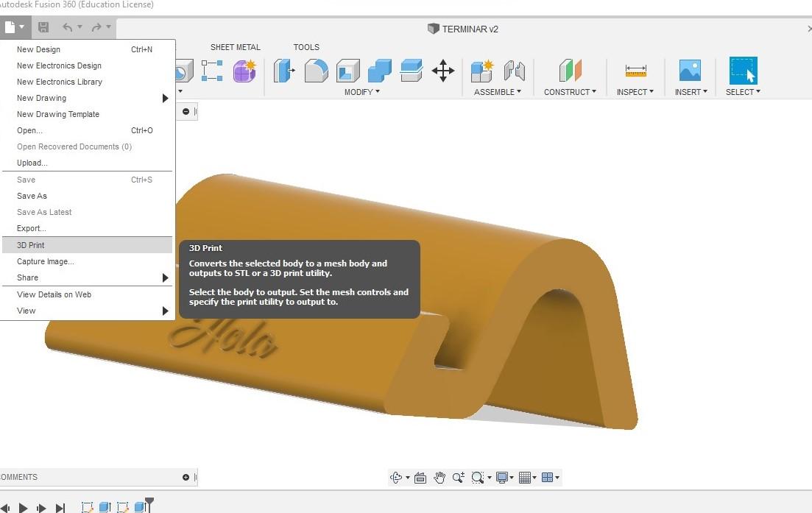The width and height of the screenshot is (812, 513).
Task: Click the Viewports layout icon
Action: (x=548, y=477)
